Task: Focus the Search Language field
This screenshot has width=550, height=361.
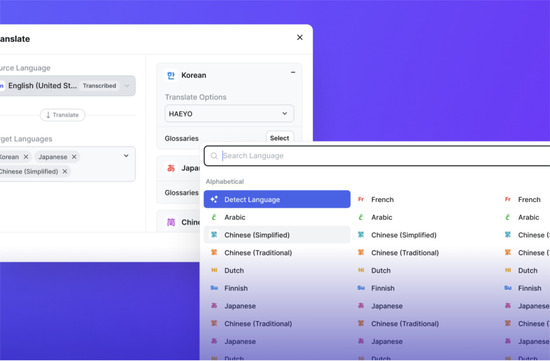Action: coord(377,156)
